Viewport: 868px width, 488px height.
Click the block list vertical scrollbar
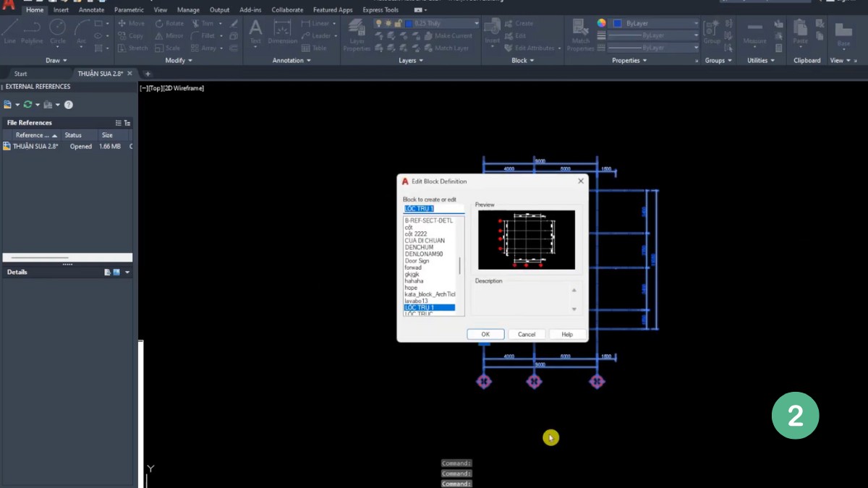point(460,266)
